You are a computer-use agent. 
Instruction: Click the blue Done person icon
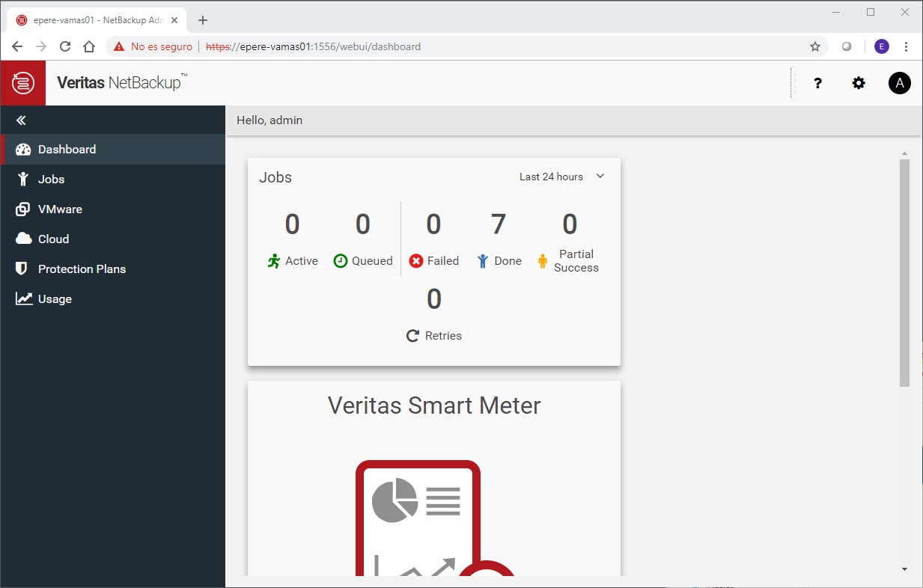coord(483,261)
